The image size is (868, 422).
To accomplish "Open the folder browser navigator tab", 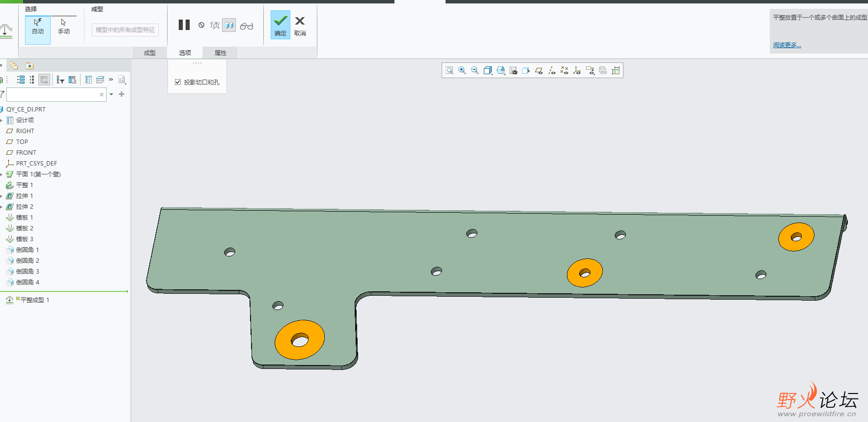I will tap(14, 66).
